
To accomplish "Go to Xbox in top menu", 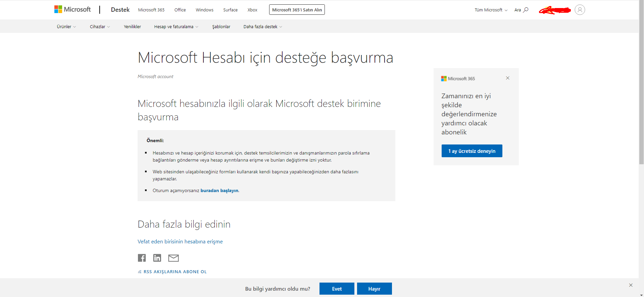I will tap(252, 10).
